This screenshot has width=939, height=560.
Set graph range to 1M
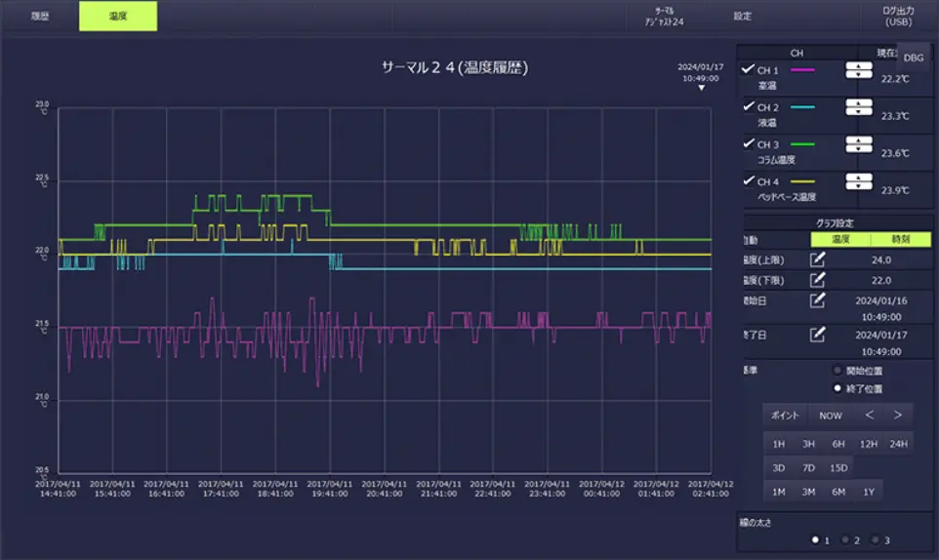(779, 492)
